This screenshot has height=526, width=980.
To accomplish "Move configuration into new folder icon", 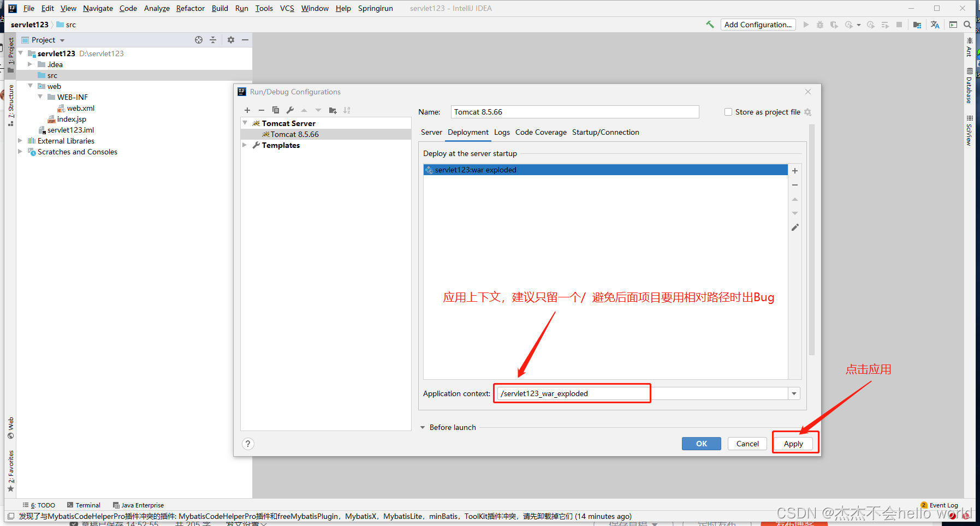I will click(332, 110).
